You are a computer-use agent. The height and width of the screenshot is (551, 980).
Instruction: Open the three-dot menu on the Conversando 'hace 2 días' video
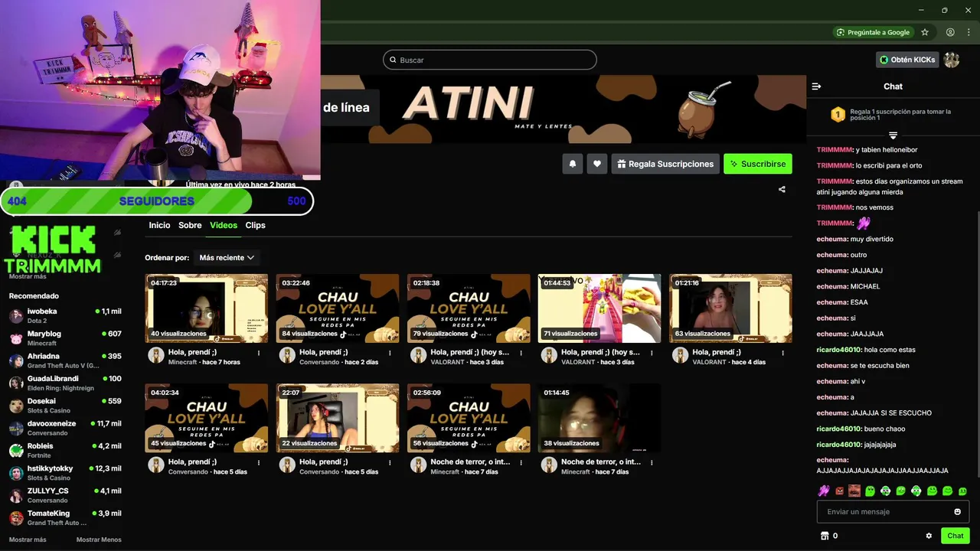coord(390,353)
